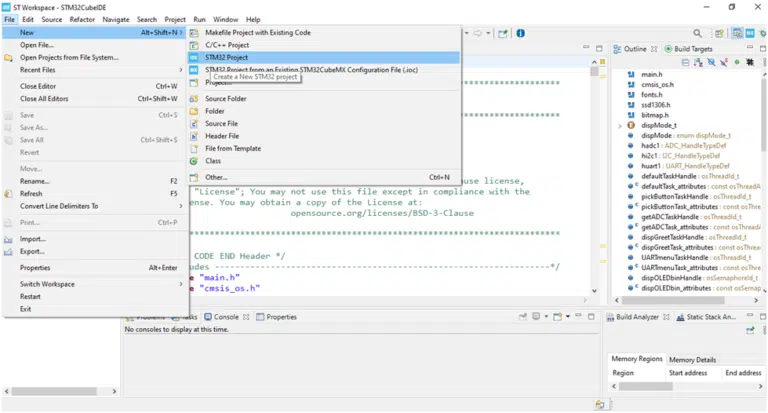Open the Refactor menu

coord(82,20)
